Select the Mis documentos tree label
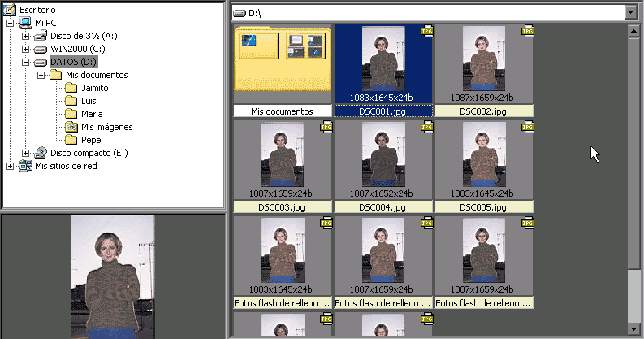The height and width of the screenshot is (339, 644). (97, 75)
